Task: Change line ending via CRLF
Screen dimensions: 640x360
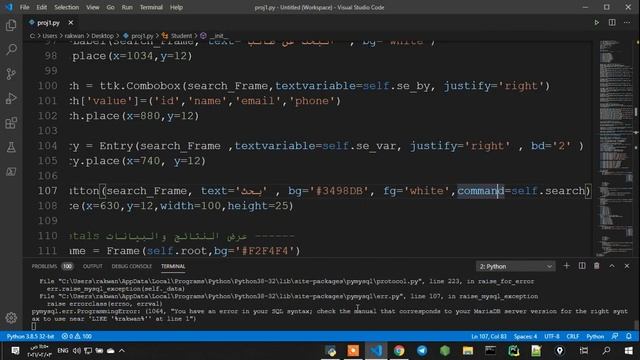Action: [x=573, y=336]
